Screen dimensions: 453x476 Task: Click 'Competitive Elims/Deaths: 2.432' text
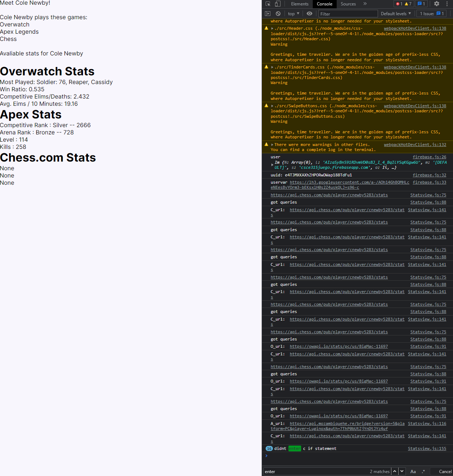45,97
